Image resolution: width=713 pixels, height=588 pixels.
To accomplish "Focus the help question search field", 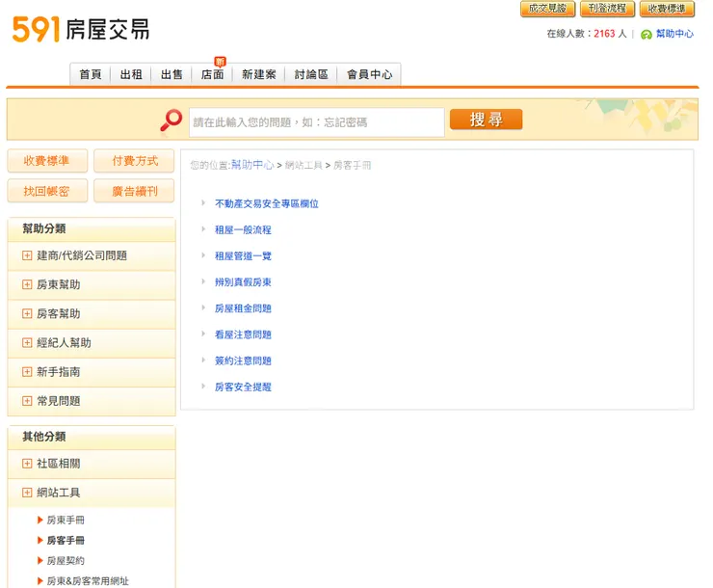I will 316,122.
